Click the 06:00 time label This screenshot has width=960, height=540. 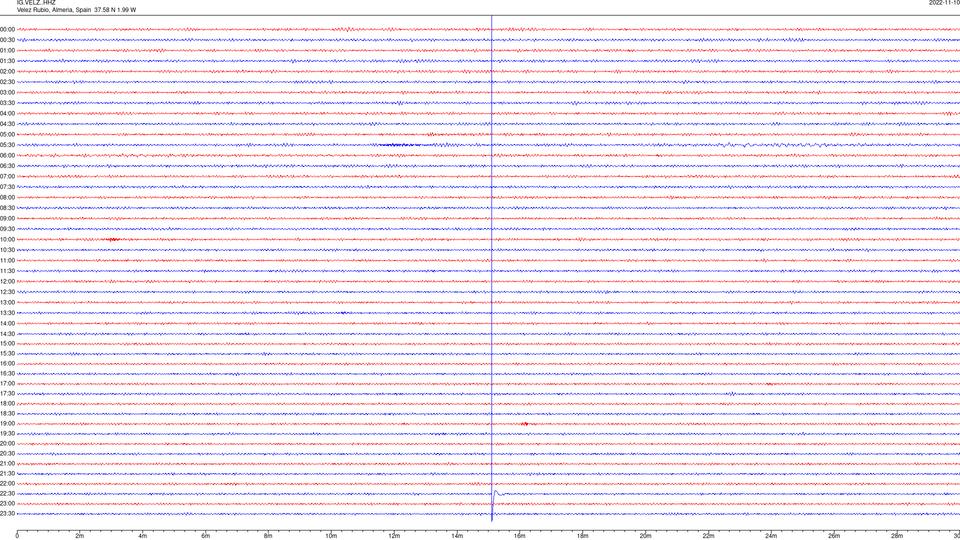(7, 156)
